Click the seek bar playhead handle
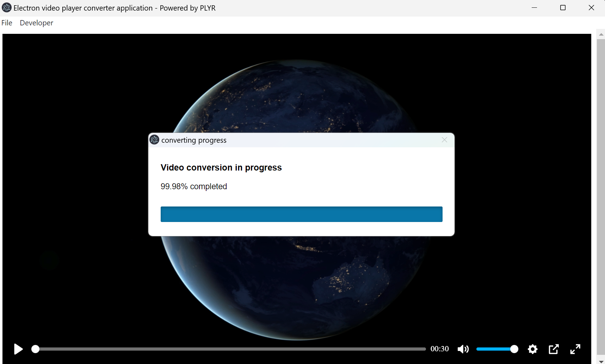 tap(35, 349)
